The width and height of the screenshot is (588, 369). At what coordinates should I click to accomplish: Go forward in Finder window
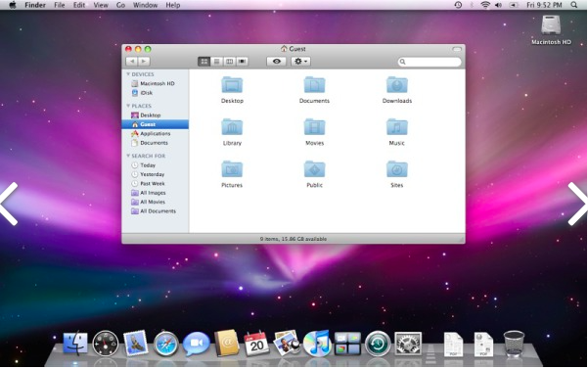(144, 61)
